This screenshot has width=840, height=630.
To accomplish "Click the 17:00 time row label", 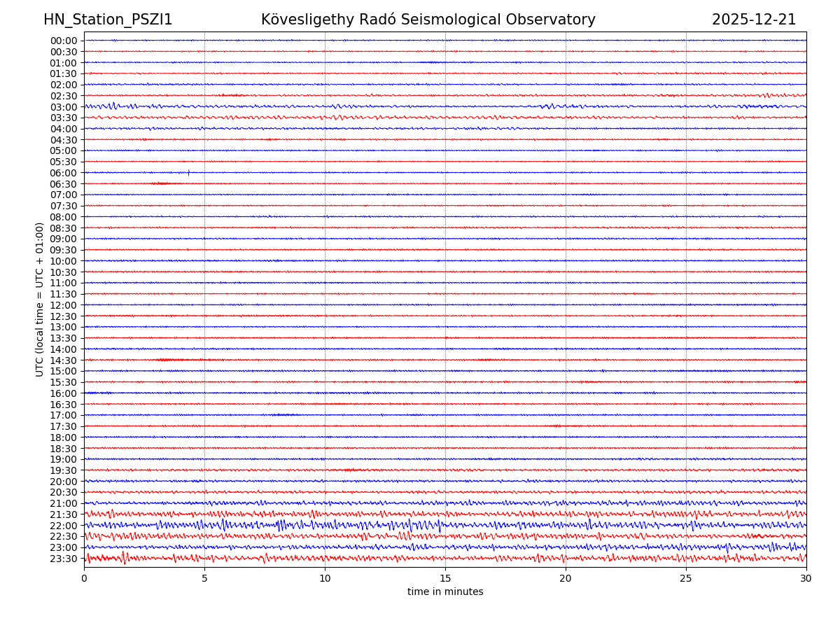I will [64, 415].
